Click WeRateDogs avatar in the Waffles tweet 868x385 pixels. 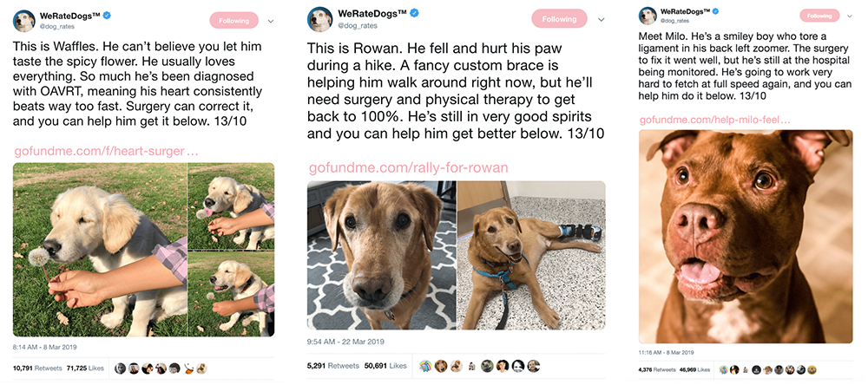tap(24, 22)
